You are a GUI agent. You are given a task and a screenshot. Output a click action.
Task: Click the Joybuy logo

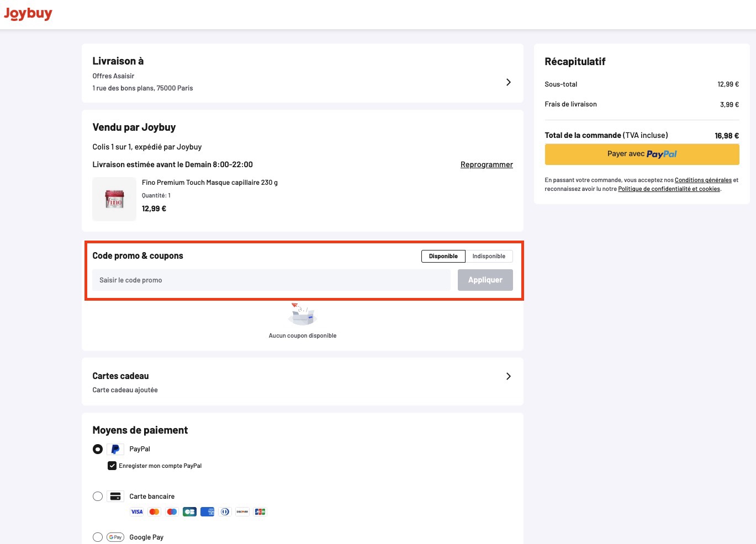point(28,14)
